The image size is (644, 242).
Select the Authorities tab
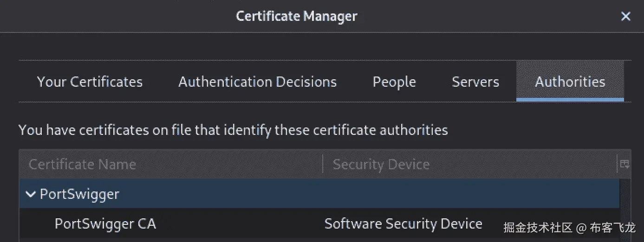[x=570, y=82]
